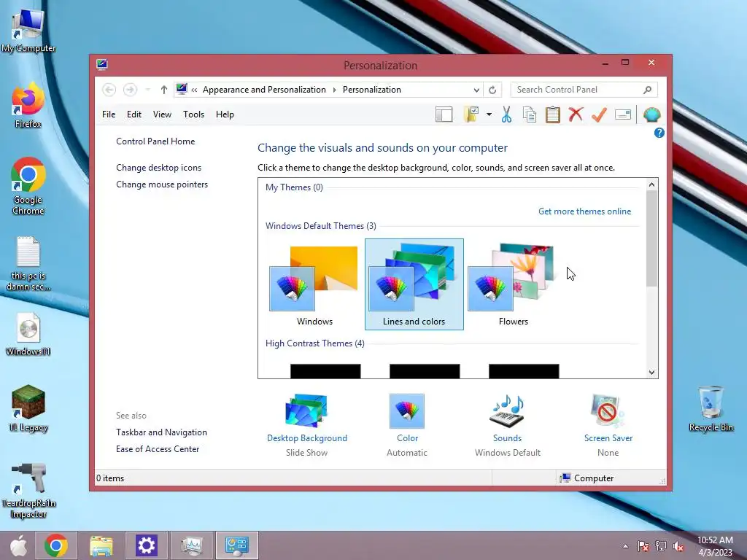Click the Search Control Panel field
Image resolution: width=747 pixels, height=560 pixels.
point(584,90)
